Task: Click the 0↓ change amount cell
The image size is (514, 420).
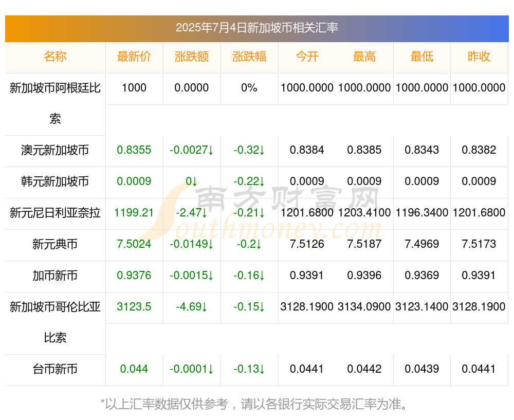Action: (191, 181)
